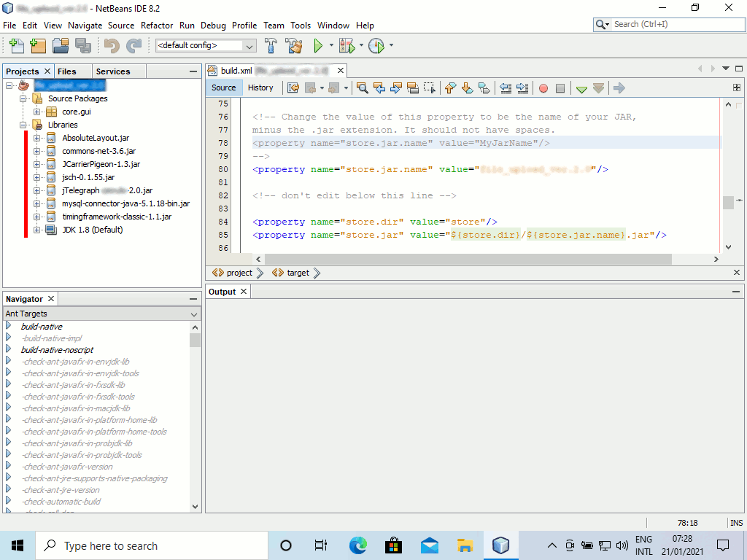Screen dimensions: 747x560
Task: Click the Find Selection magnifier icon
Action: 363,88
